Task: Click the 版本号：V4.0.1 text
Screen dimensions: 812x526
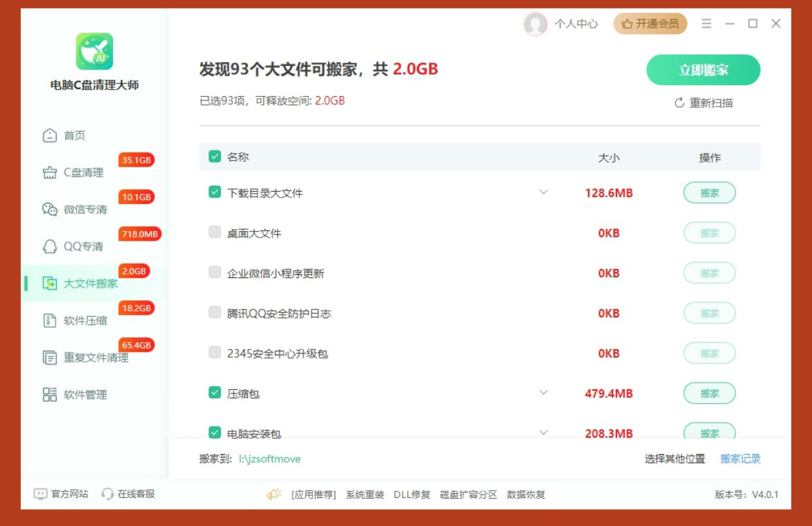Action: tap(747, 495)
